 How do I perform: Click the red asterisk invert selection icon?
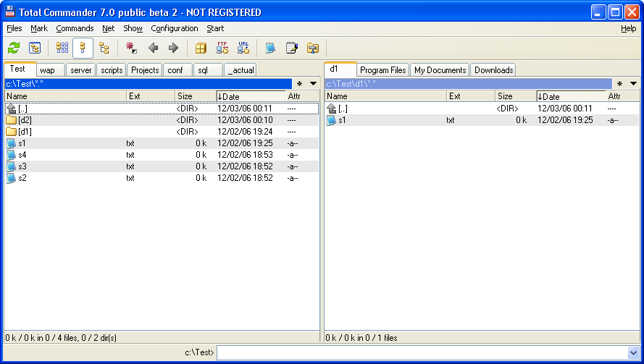pyautogui.click(x=131, y=48)
